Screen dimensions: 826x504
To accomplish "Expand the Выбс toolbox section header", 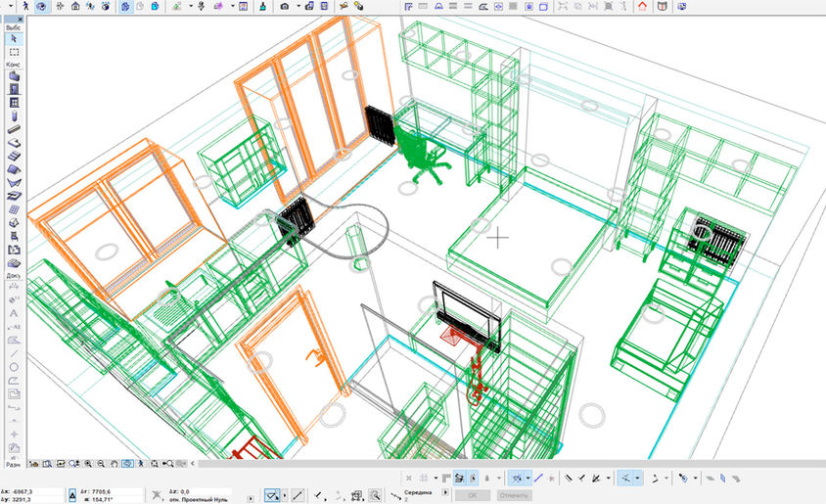I will tap(13, 27).
